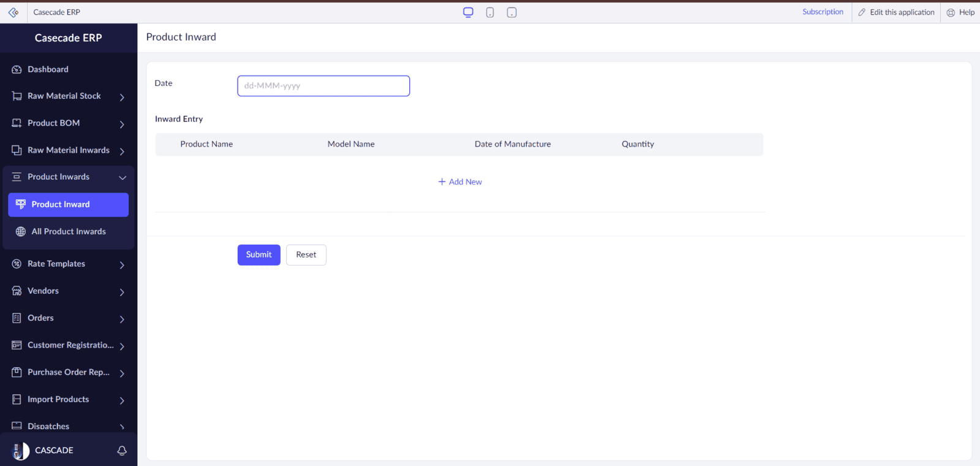Click the plus icon next to Add New

[442, 181]
